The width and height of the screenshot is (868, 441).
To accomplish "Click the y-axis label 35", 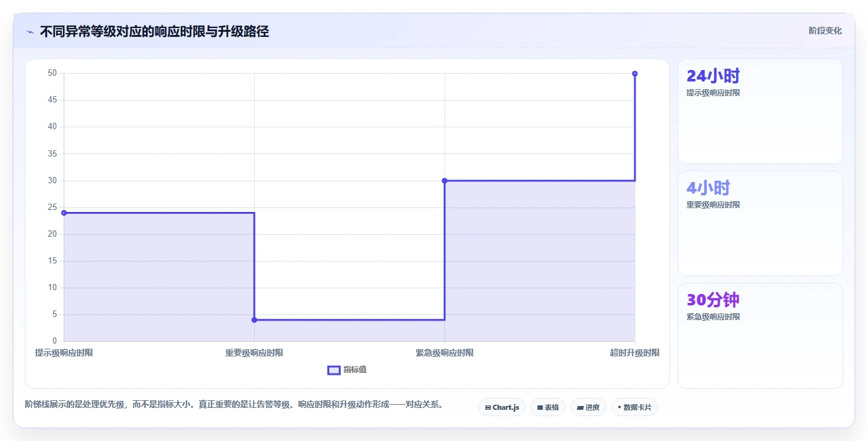I will 52,154.
